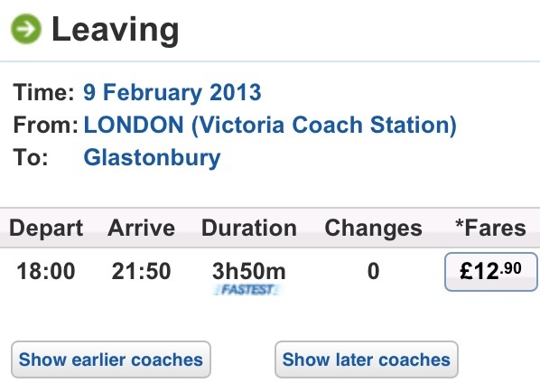Select the 18:00 departure time

pos(46,271)
